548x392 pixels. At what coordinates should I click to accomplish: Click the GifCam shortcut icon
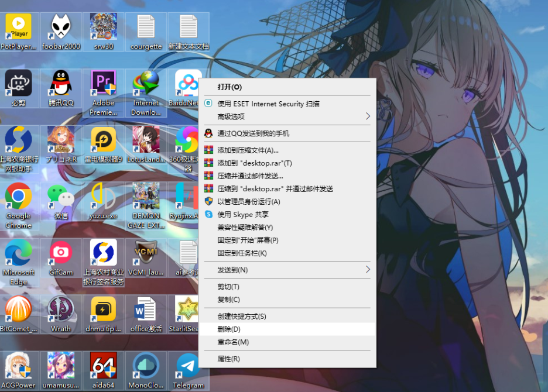tap(61, 258)
